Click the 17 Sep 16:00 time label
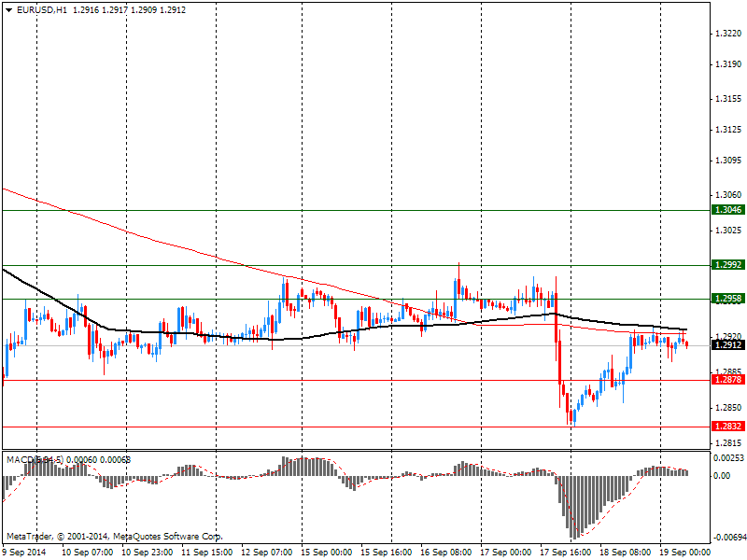 tap(566, 553)
